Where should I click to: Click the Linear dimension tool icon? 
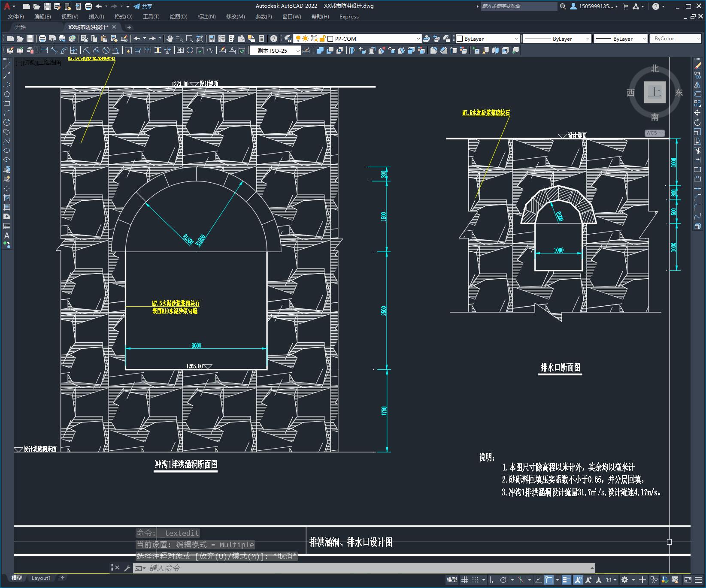tap(44, 50)
